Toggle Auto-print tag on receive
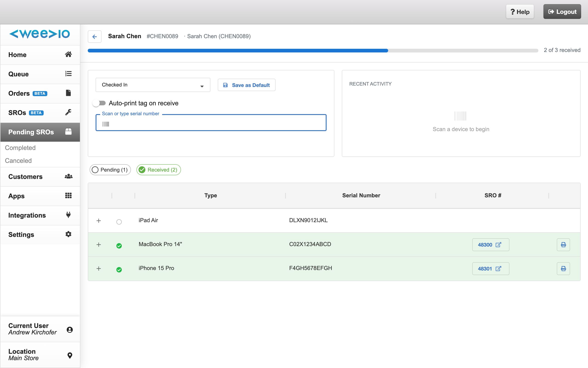Viewport: 588px width, 368px height. coord(99,103)
